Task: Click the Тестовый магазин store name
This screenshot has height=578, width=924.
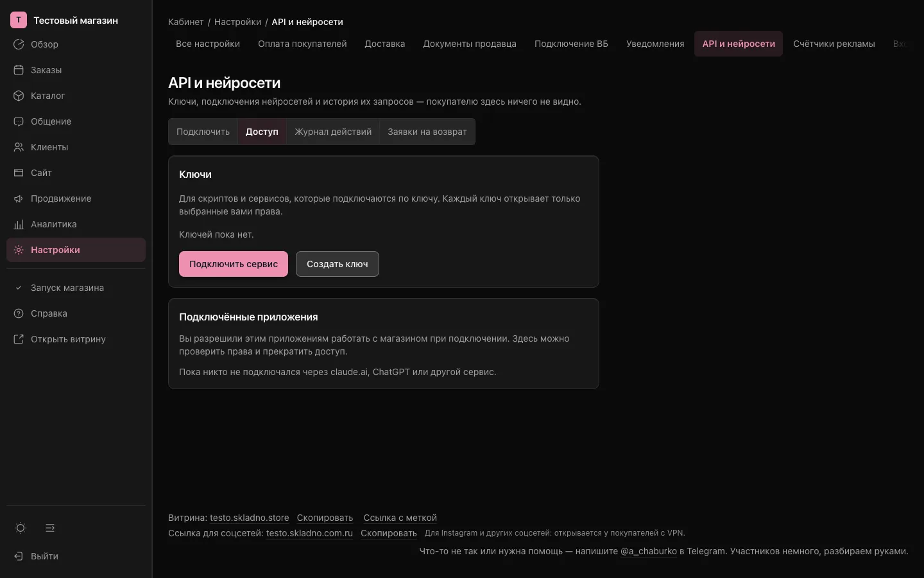Action: tap(76, 21)
